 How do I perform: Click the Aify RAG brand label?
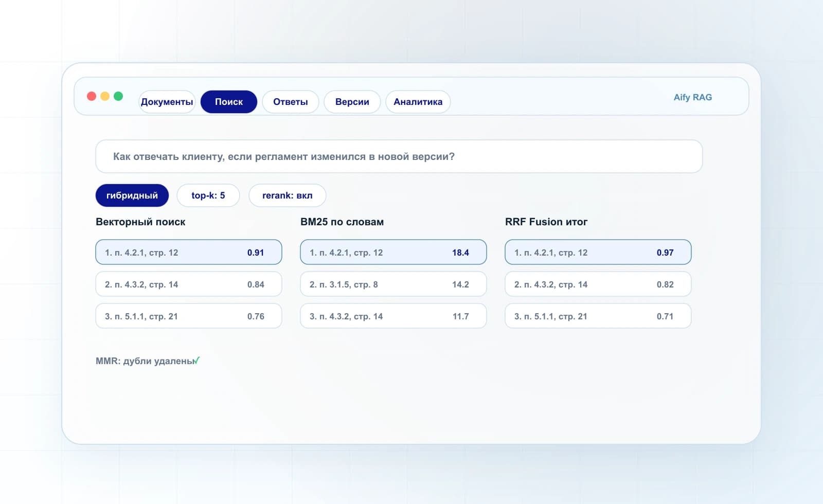(x=693, y=97)
